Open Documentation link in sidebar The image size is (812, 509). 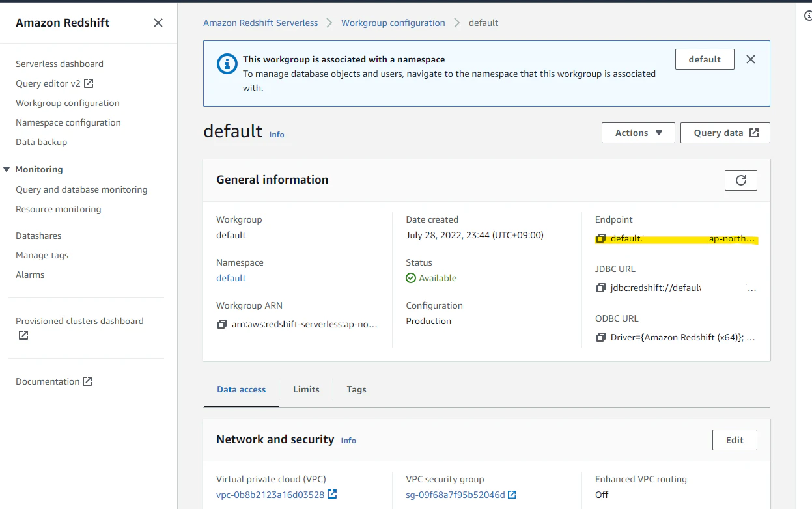pos(48,381)
